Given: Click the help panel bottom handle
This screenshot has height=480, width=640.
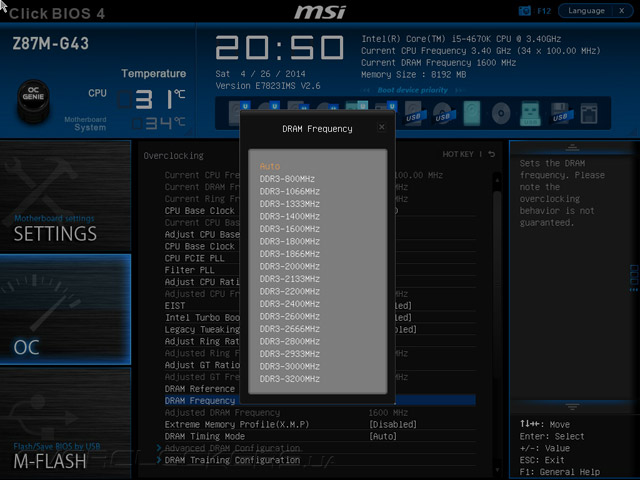Looking at the screenshot, I should [x=572, y=406].
